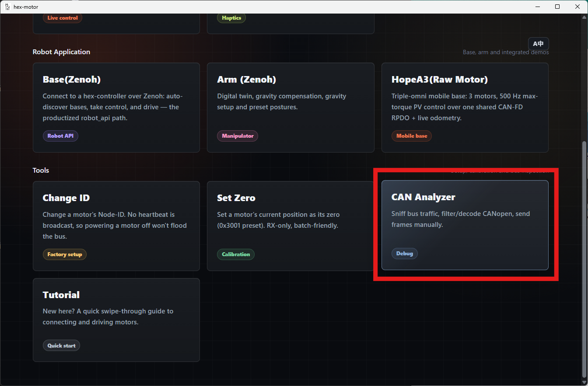Click the Manipulator tag
Viewport: 588px width, 386px height.
(238, 136)
